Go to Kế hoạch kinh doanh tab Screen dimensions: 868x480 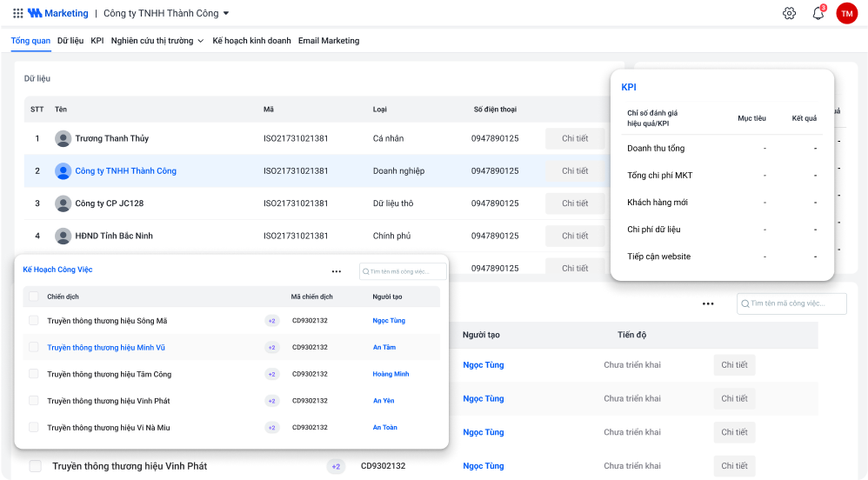[251, 40]
